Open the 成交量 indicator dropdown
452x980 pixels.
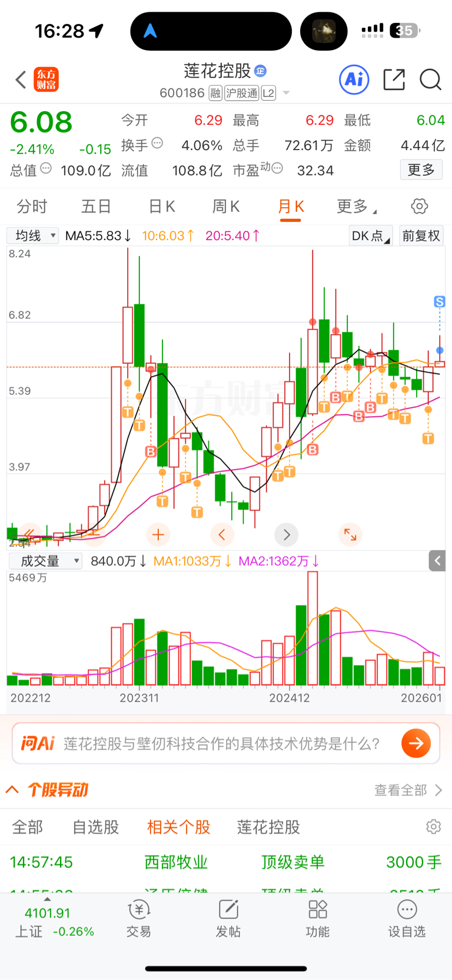click(x=45, y=561)
